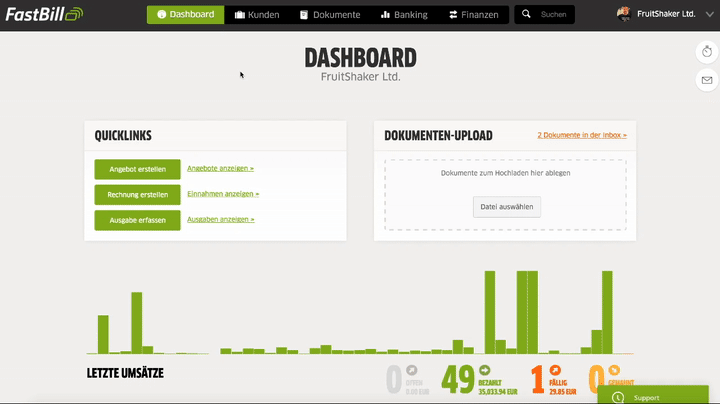Click Datei auswählen upload button
The height and width of the screenshot is (404, 720).
pyautogui.click(x=506, y=207)
